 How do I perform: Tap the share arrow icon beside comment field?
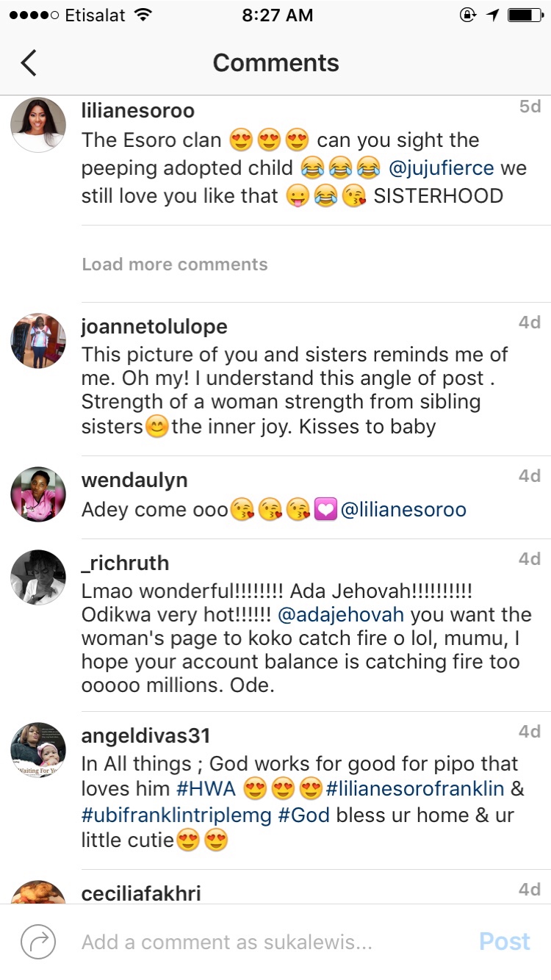[x=38, y=942]
